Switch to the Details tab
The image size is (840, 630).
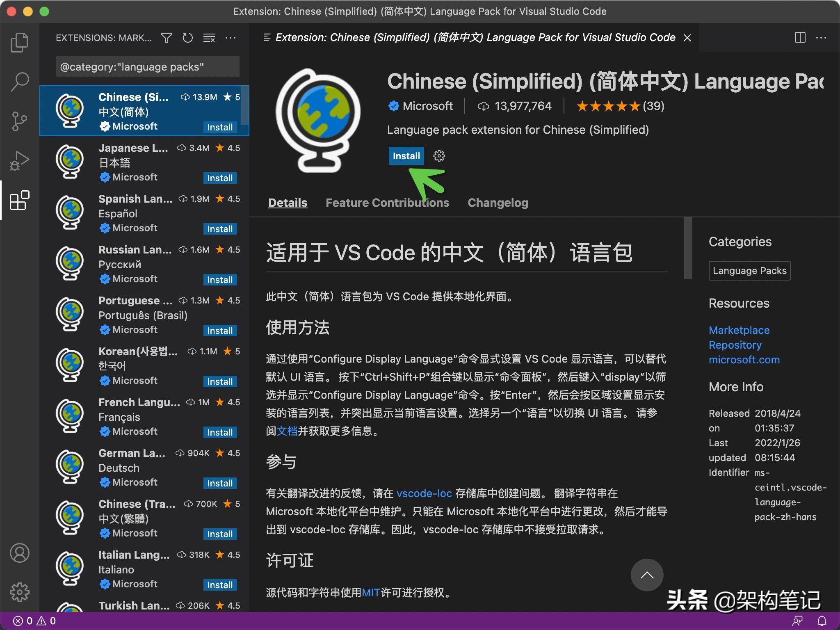coord(288,203)
